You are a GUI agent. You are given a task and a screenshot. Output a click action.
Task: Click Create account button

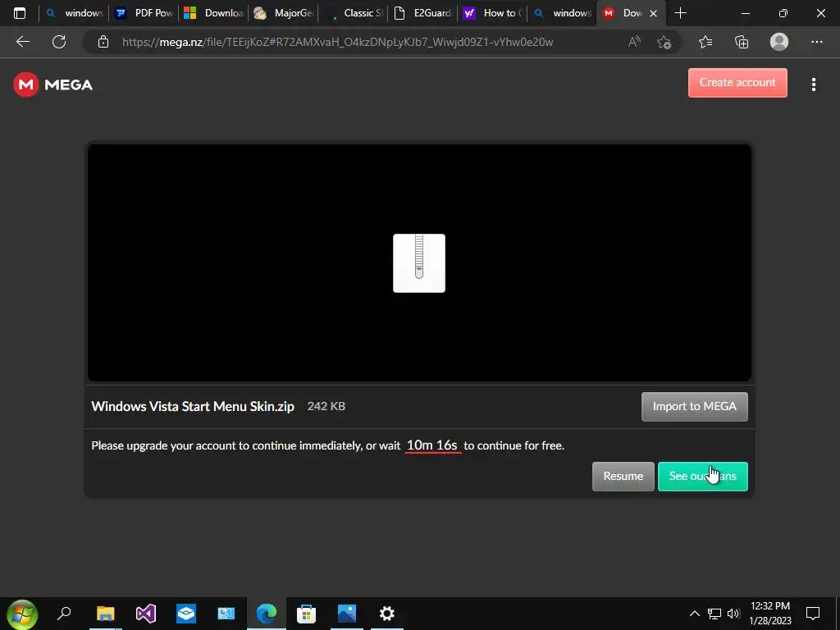point(737,83)
